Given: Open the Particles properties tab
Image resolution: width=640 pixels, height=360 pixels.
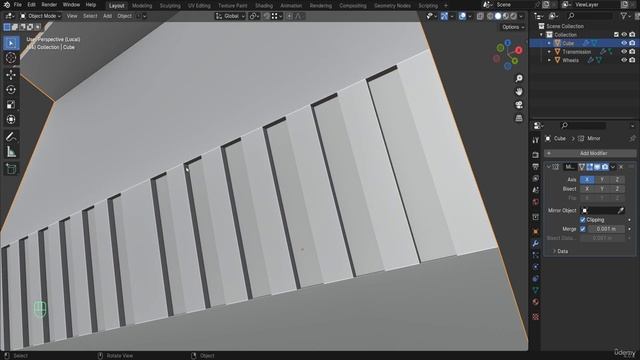Looking at the screenshot, I should click(536, 255).
